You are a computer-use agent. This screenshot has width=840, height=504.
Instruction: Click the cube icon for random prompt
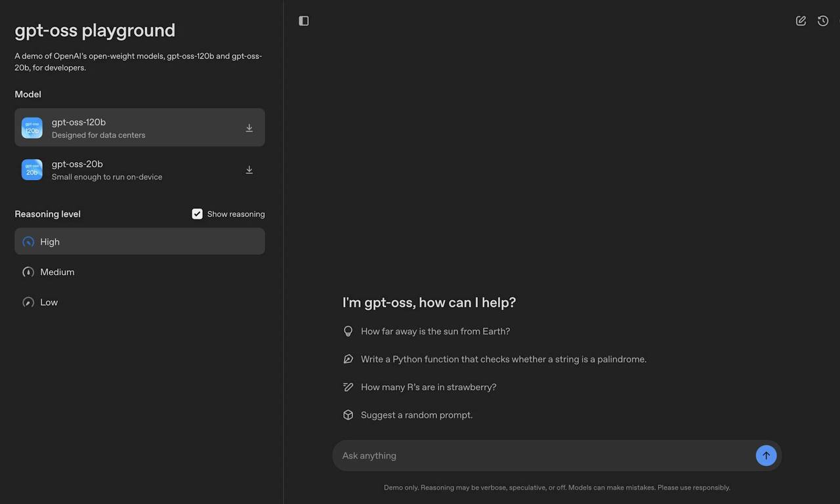[x=348, y=415]
